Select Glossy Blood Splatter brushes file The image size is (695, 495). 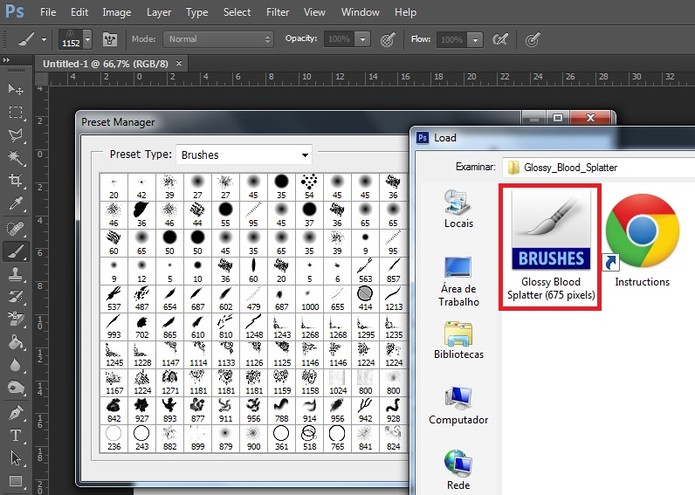click(551, 246)
